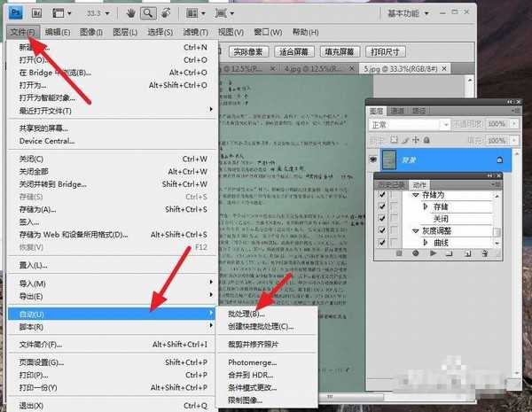
Task: Click the 打印尺寸 button
Action: click(x=385, y=52)
